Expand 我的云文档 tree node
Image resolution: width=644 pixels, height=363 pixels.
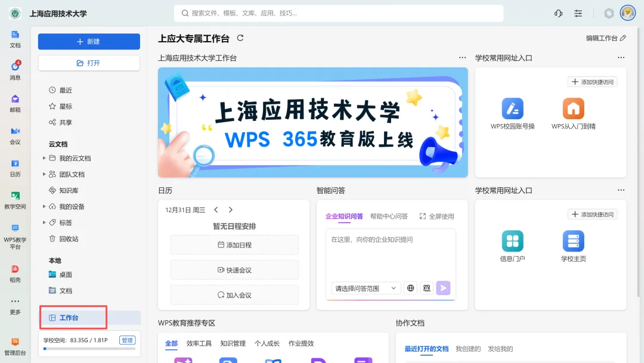44,158
